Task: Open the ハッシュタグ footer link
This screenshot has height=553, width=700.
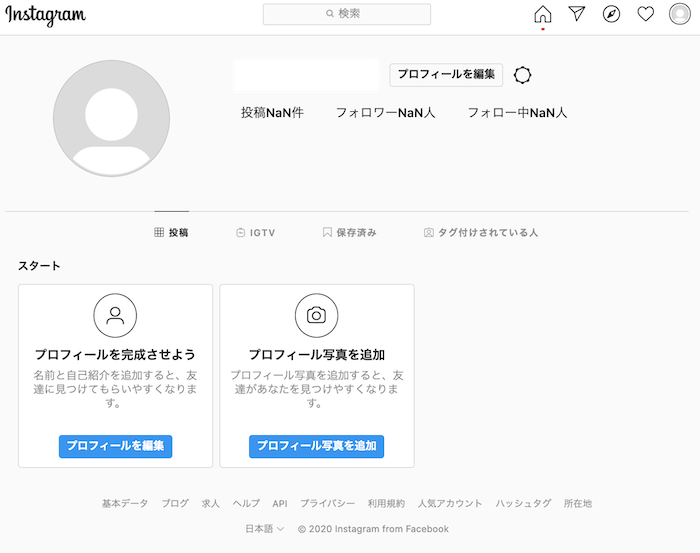Action: 523,503
